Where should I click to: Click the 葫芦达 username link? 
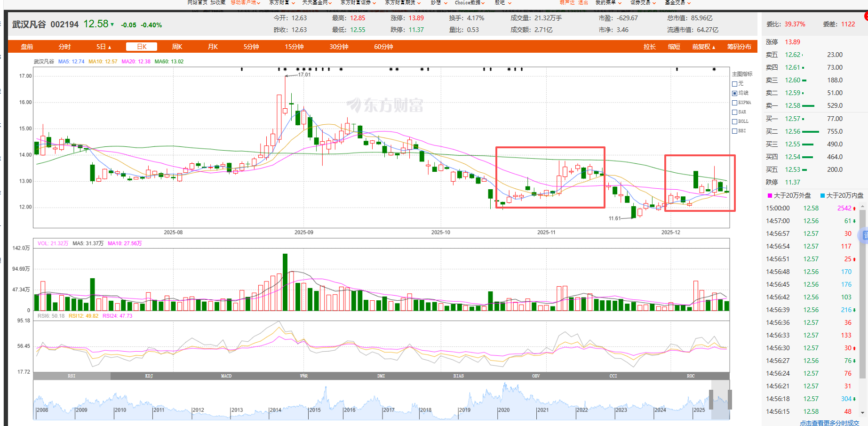567,2
